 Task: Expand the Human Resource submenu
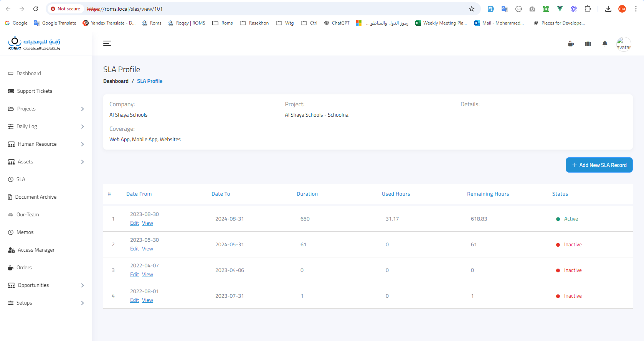[x=46, y=144]
